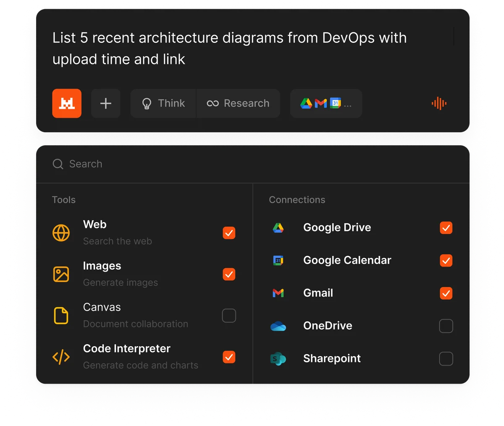Select the Web search globe icon
The width and height of the screenshot is (504, 426).
point(61,232)
